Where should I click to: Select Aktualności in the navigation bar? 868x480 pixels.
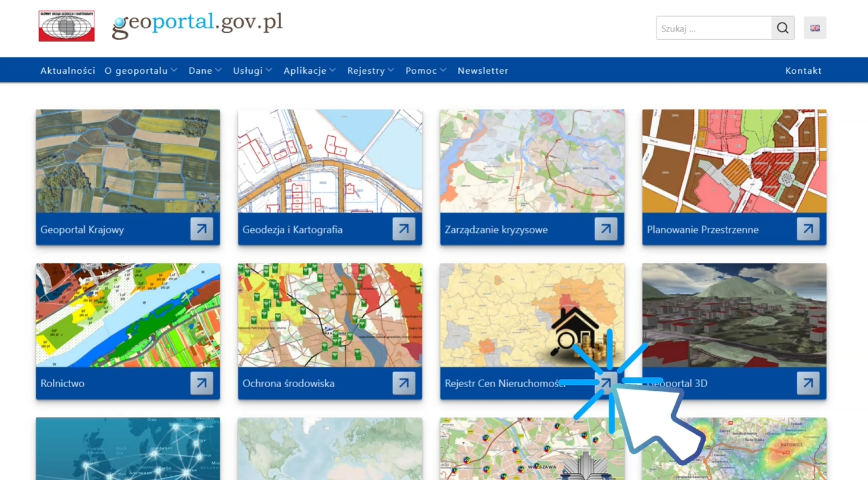coord(67,70)
